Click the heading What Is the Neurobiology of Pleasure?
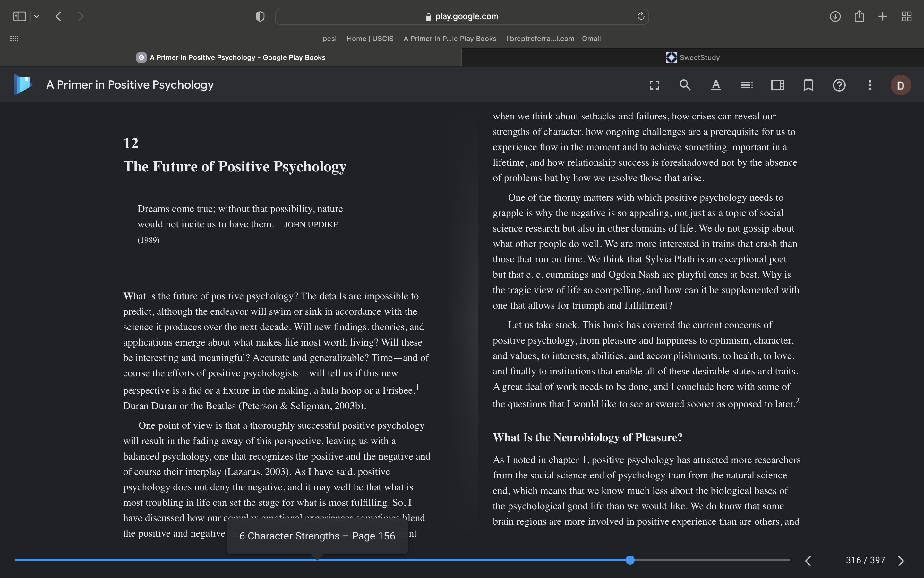 tap(587, 437)
